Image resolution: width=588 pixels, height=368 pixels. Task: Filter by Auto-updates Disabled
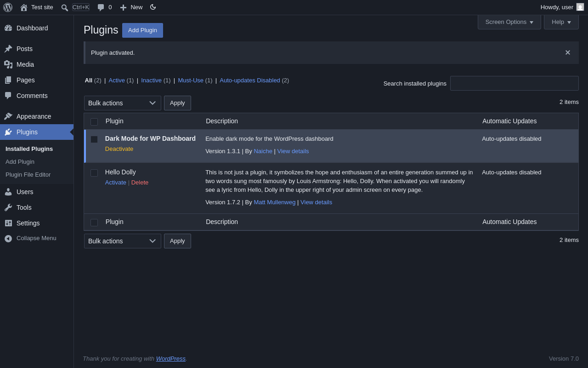[250, 80]
